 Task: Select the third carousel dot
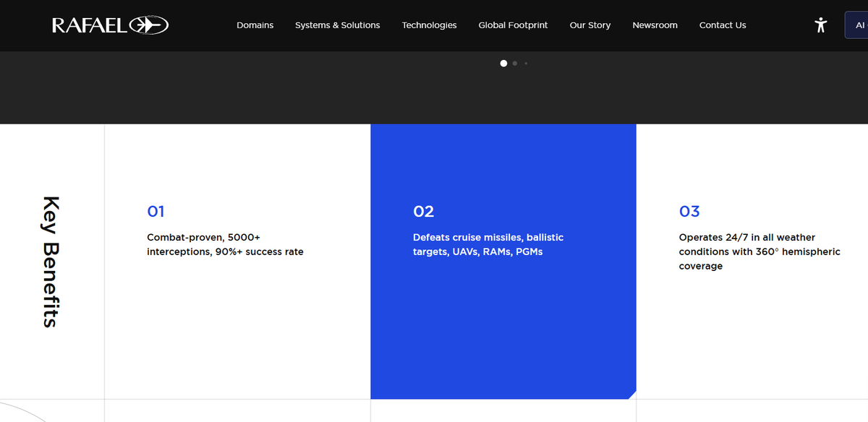pos(526,64)
